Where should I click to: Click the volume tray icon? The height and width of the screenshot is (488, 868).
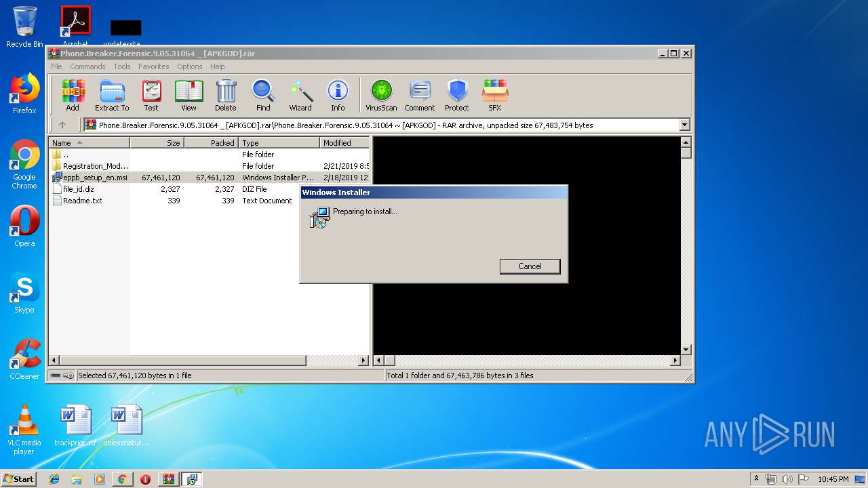point(785,479)
